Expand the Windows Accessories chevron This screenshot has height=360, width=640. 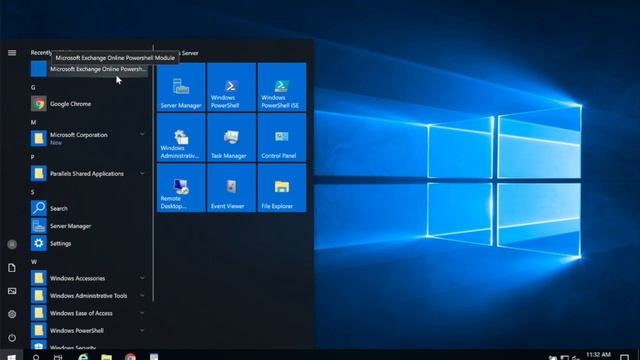click(142, 278)
